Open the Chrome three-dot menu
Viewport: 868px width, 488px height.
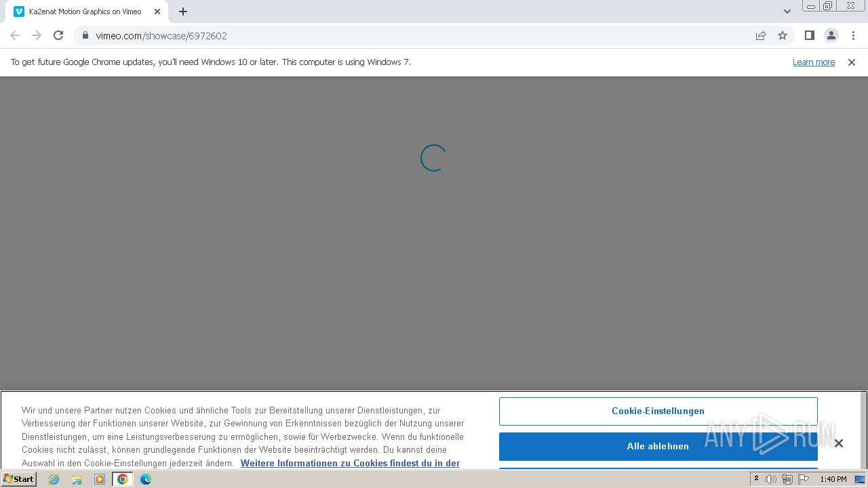853,35
